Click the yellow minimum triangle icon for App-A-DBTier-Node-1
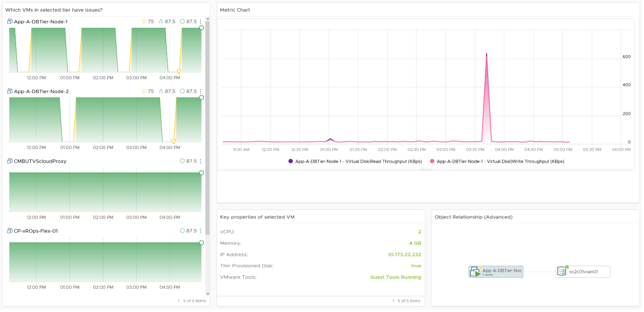Viewport: 644px width, 312px height. (144, 22)
